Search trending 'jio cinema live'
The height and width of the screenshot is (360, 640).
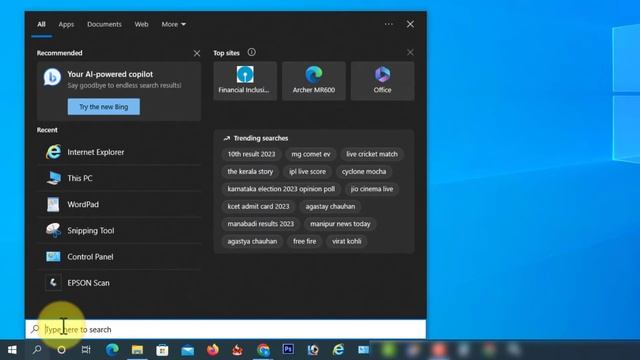[372, 189]
